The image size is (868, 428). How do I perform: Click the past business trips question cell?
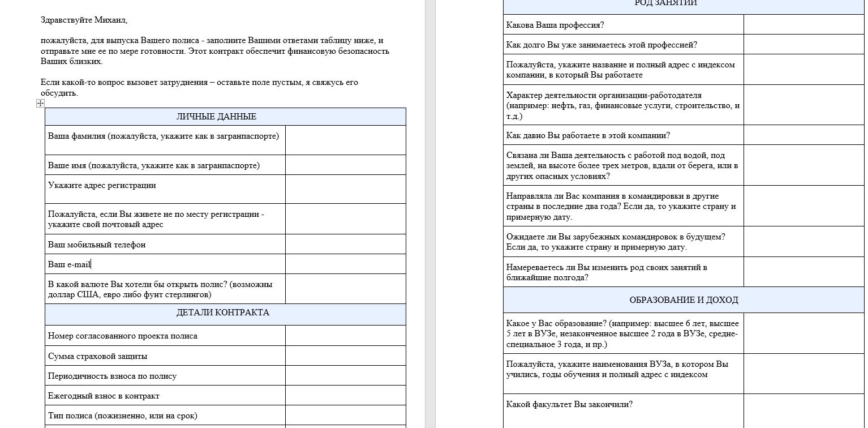624,206
